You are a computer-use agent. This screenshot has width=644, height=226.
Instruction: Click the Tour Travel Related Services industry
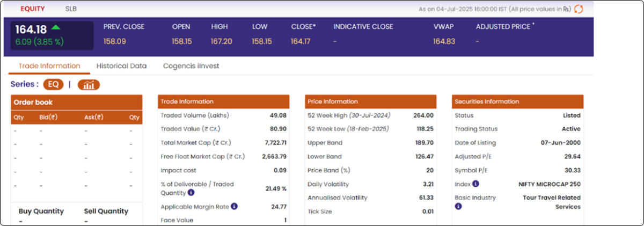(552, 202)
